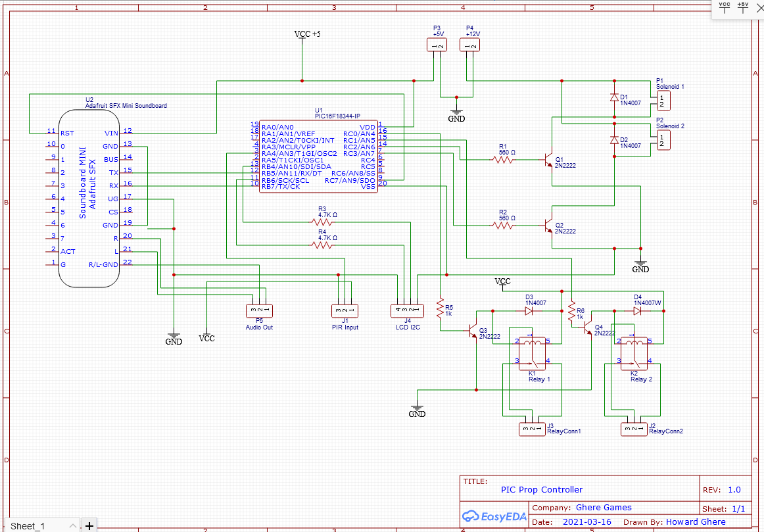Select the P2 Solenoid 2 connector
The height and width of the screenshot is (532, 764).
tap(663, 140)
